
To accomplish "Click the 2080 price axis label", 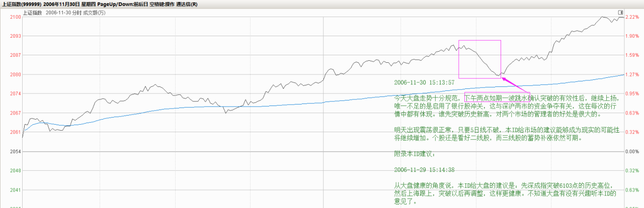I will (x=15, y=75).
